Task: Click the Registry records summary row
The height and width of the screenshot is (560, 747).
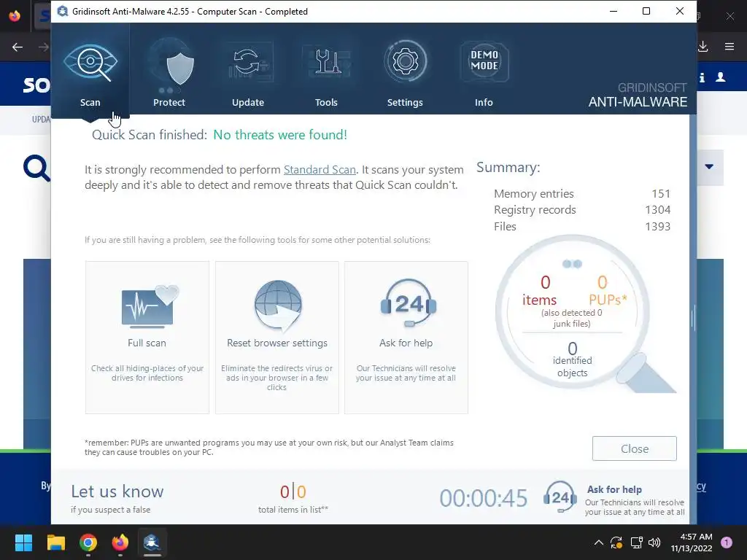Action: click(x=581, y=210)
